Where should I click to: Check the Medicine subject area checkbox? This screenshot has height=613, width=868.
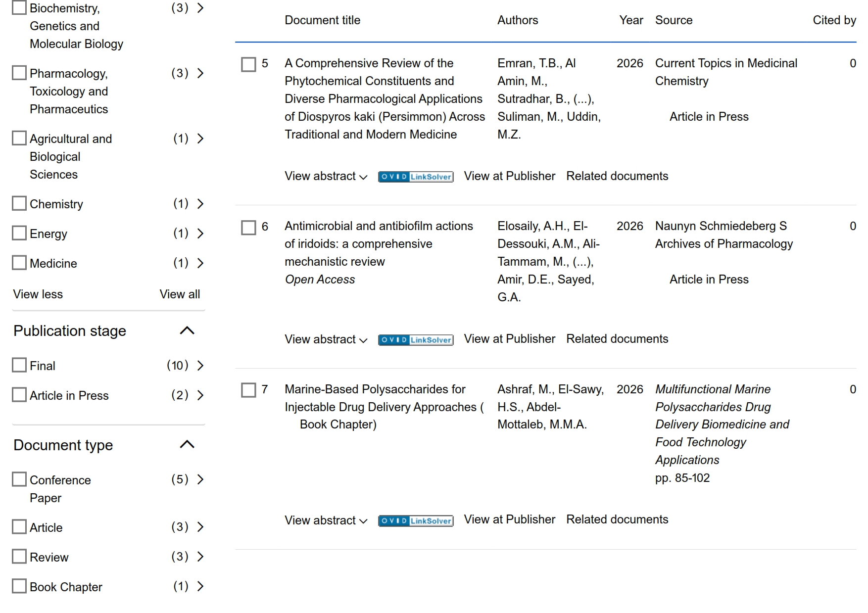point(19,263)
